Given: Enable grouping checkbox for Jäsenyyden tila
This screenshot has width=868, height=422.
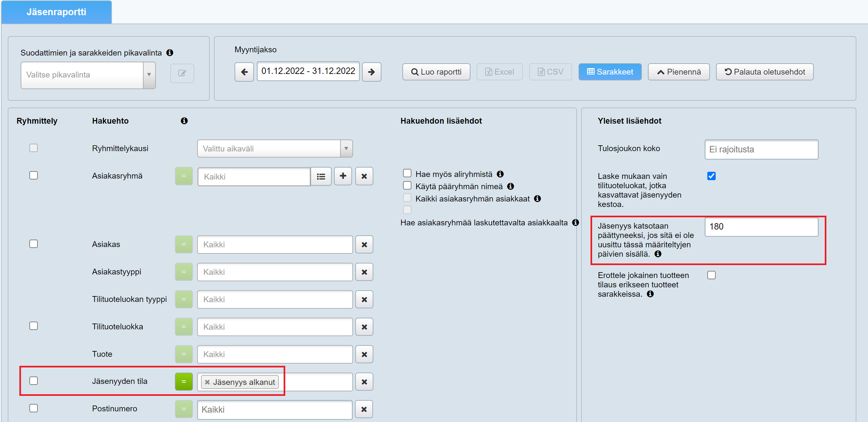Looking at the screenshot, I should 33,381.
